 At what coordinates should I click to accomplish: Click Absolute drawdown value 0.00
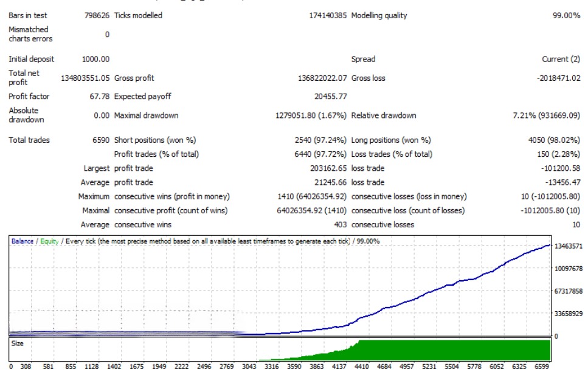(x=102, y=115)
